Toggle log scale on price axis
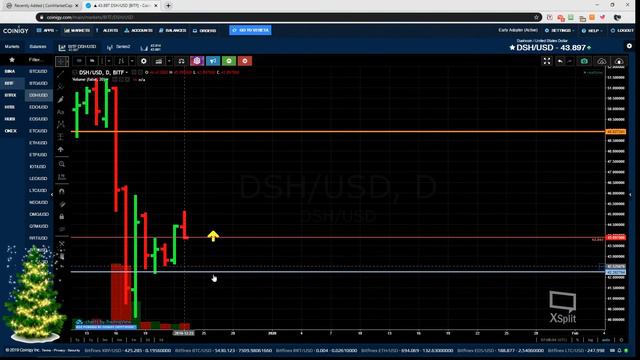Screen dimensions: 640x360 click(590, 340)
